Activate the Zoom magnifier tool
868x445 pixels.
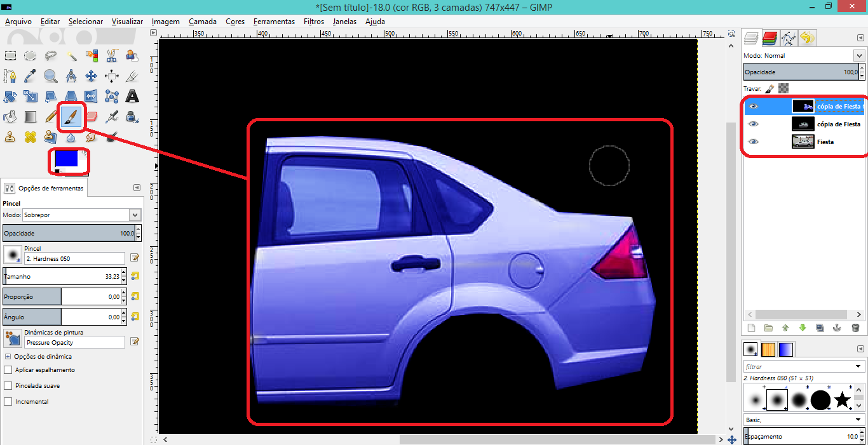(50, 76)
